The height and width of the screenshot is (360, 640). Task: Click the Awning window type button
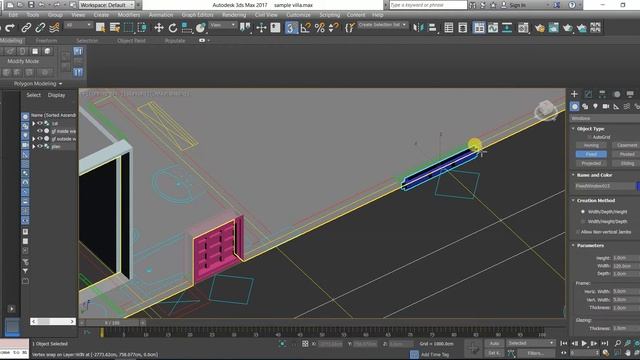(591, 145)
